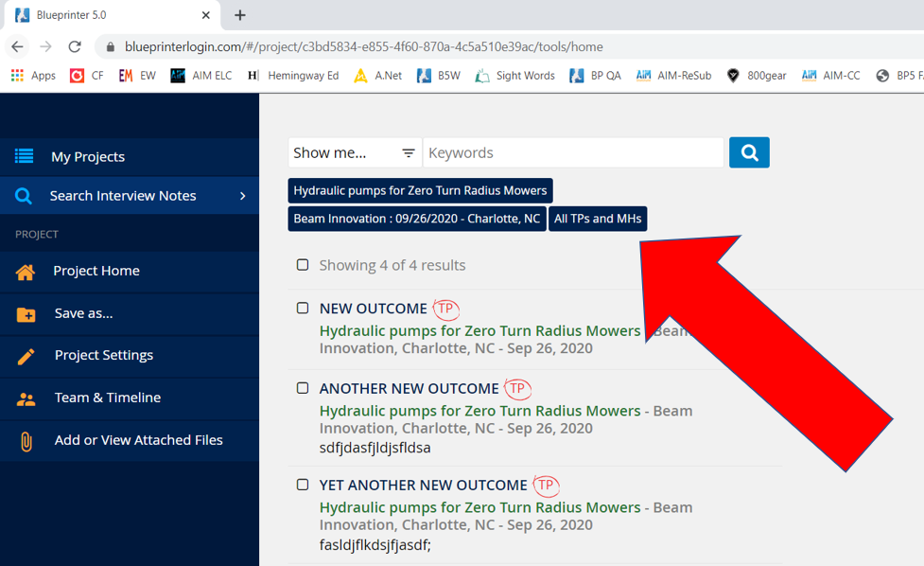Open the AIM ELC bookmark
The image size is (924, 566).
pos(200,76)
